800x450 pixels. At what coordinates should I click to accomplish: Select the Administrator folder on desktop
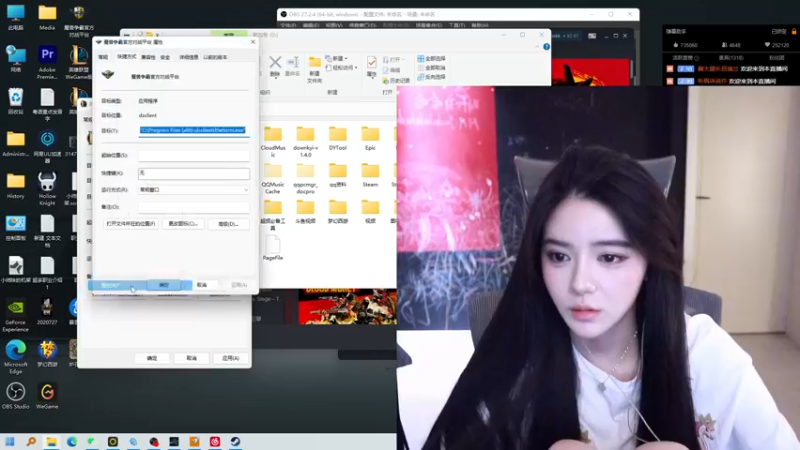(x=15, y=144)
